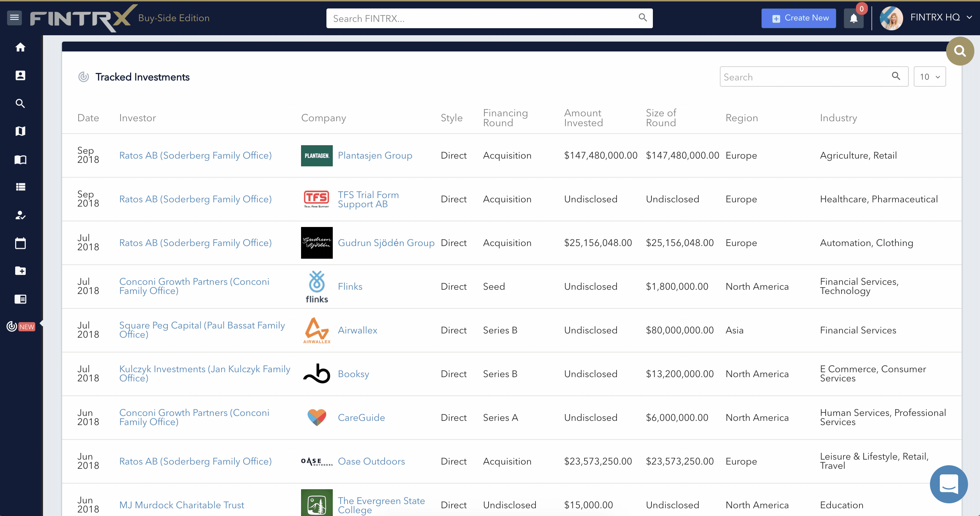Click the gold floating search button
Image resolution: width=980 pixels, height=516 pixels.
pos(960,51)
